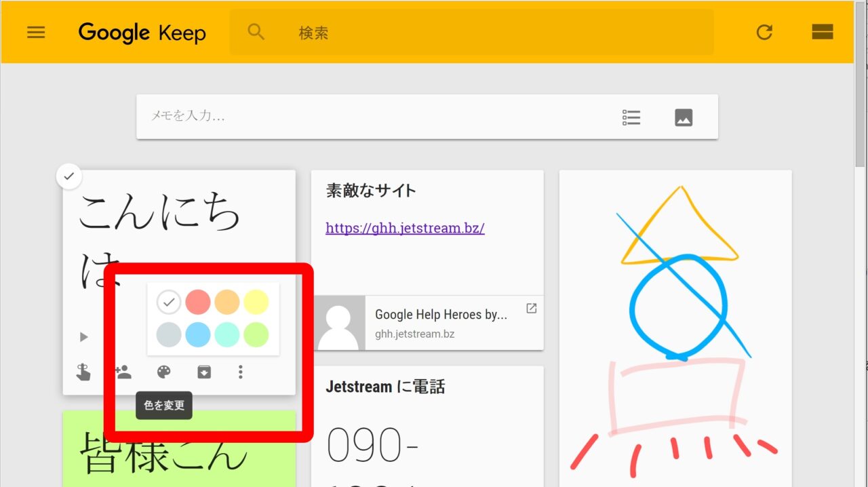Toggle the select checkmark on こんにちは note
The image size is (868, 487).
(x=68, y=177)
